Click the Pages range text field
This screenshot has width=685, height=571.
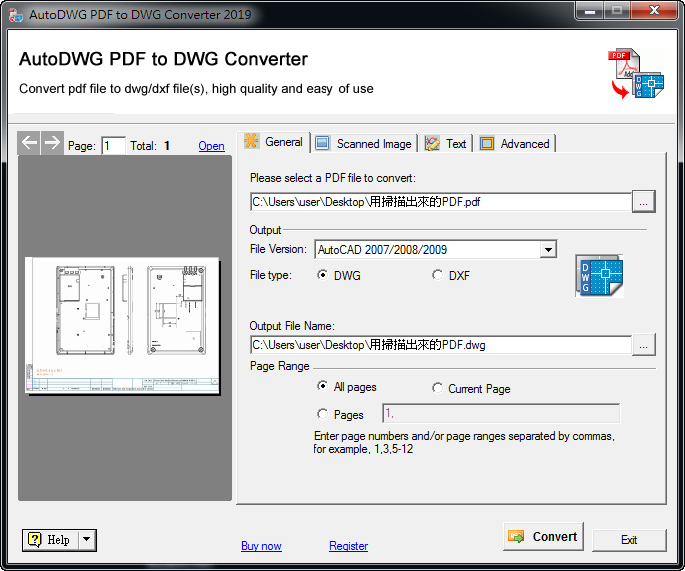(501, 413)
